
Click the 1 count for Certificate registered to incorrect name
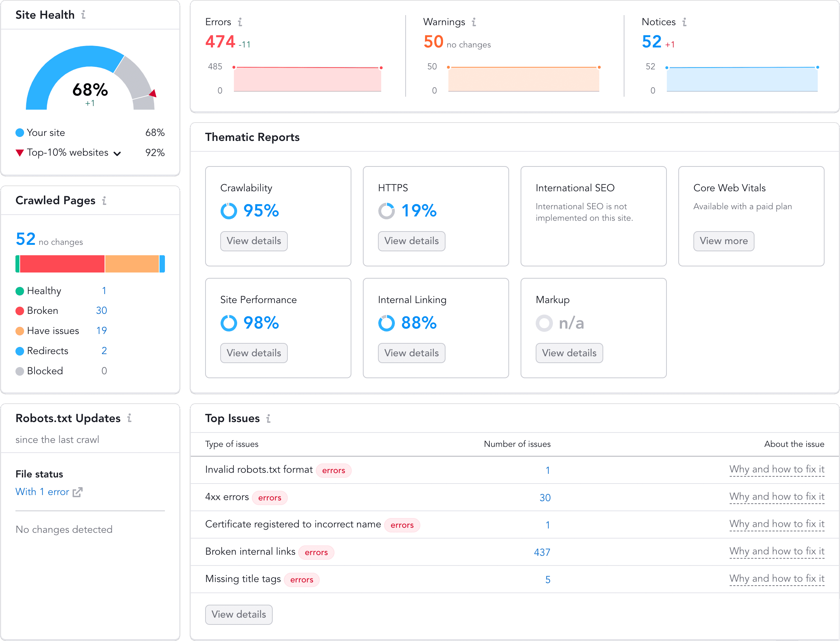(x=548, y=525)
